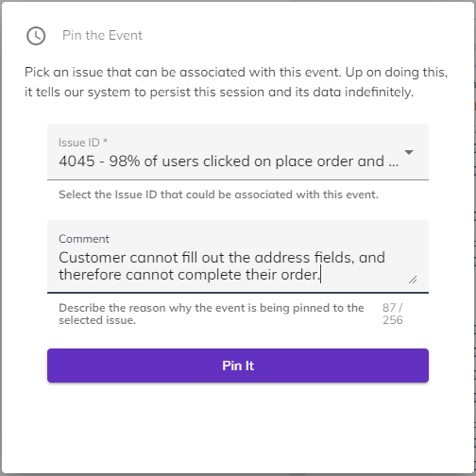The width and height of the screenshot is (476, 476).
Task: Click the truncated ellipsis in the issue title
Action: (394, 161)
